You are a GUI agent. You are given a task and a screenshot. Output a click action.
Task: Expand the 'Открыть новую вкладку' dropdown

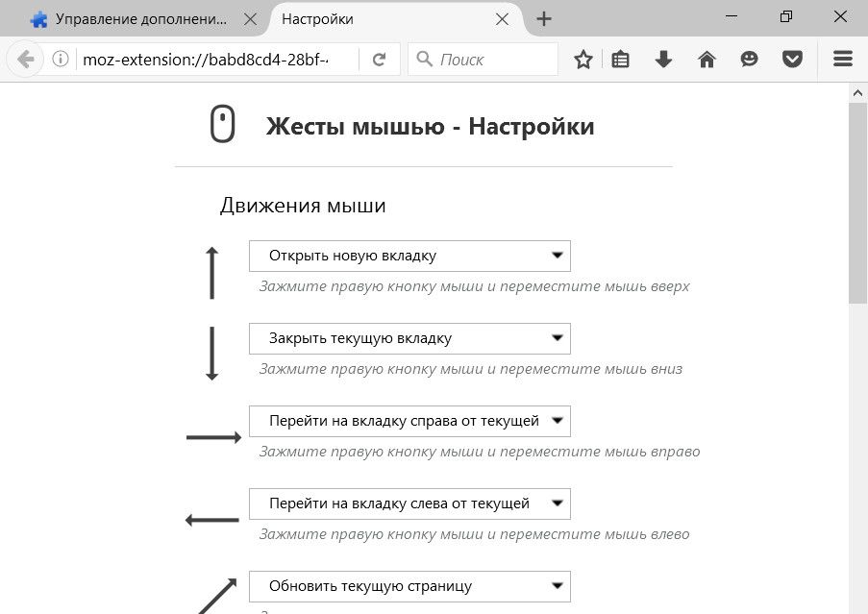[x=409, y=257]
